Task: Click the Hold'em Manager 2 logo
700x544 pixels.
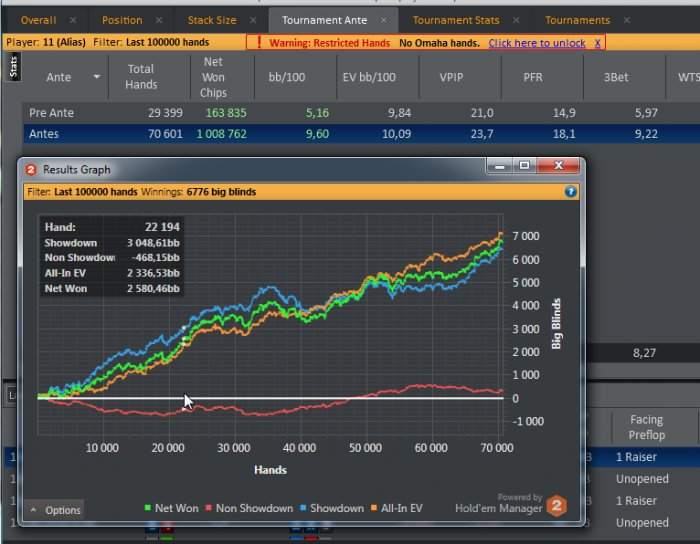Action: tap(557, 506)
